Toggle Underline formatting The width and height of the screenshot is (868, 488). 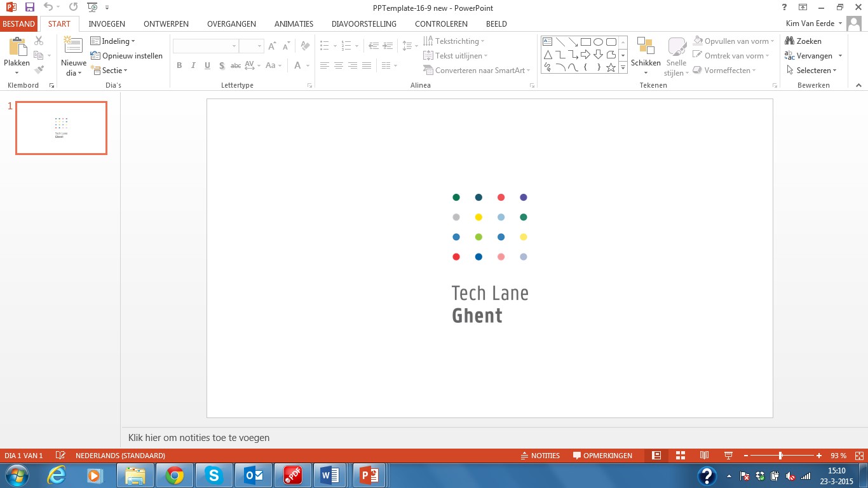pyautogui.click(x=207, y=65)
